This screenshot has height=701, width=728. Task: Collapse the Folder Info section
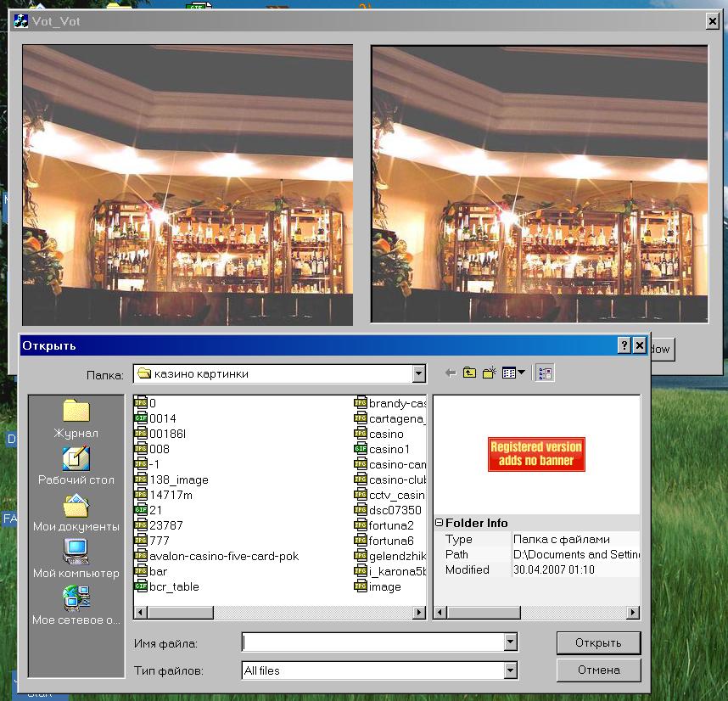coord(440,524)
